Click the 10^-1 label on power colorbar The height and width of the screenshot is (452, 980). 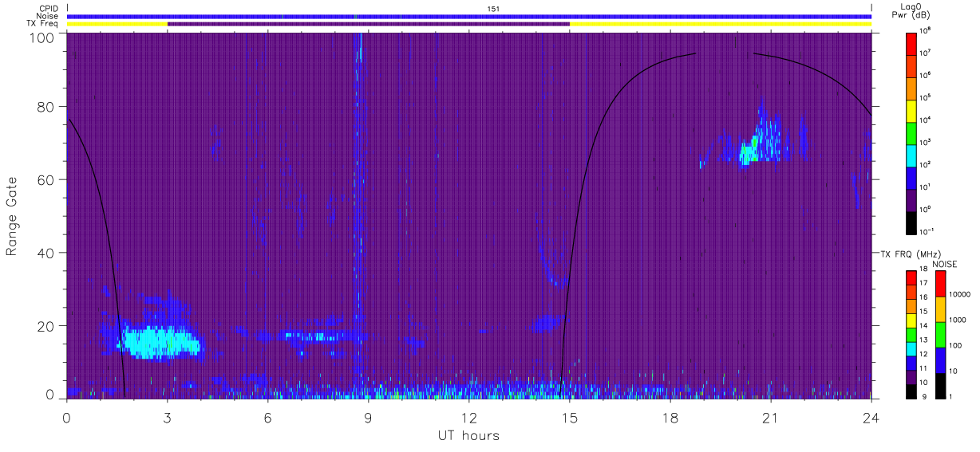(x=927, y=231)
